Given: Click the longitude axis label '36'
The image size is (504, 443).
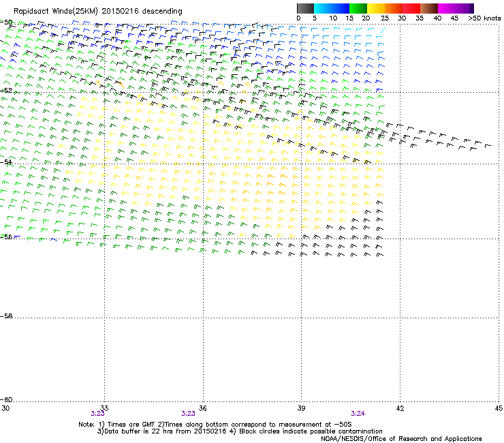Looking at the screenshot, I should (x=203, y=408).
